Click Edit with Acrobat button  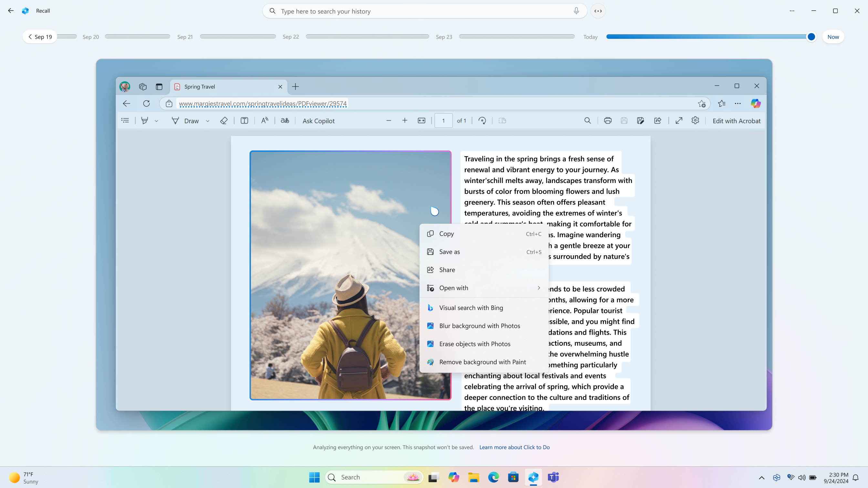click(x=736, y=120)
